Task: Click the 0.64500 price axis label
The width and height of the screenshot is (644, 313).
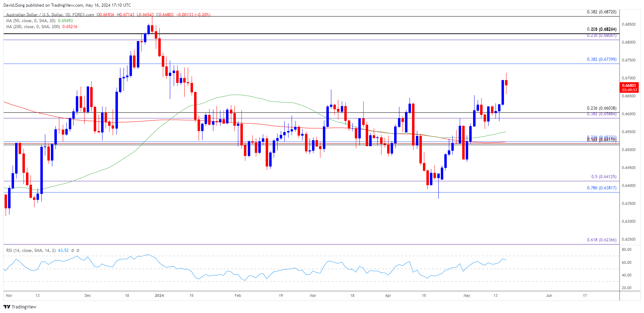Action: coord(629,168)
